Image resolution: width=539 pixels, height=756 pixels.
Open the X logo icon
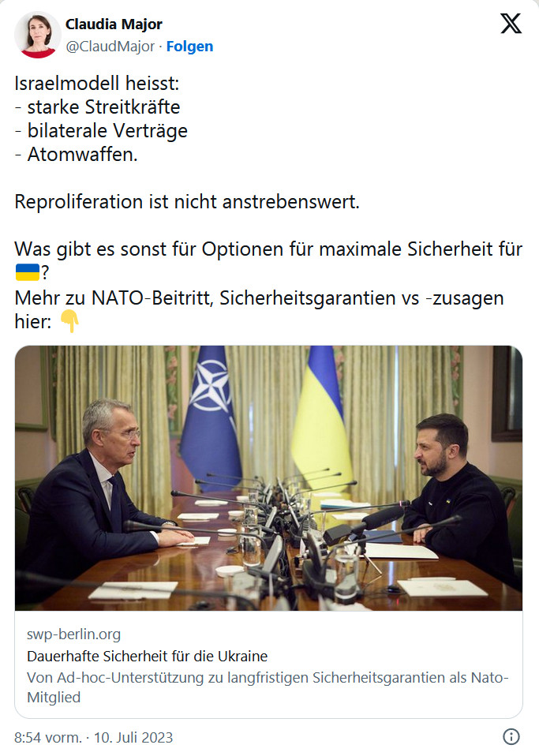point(511,24)
